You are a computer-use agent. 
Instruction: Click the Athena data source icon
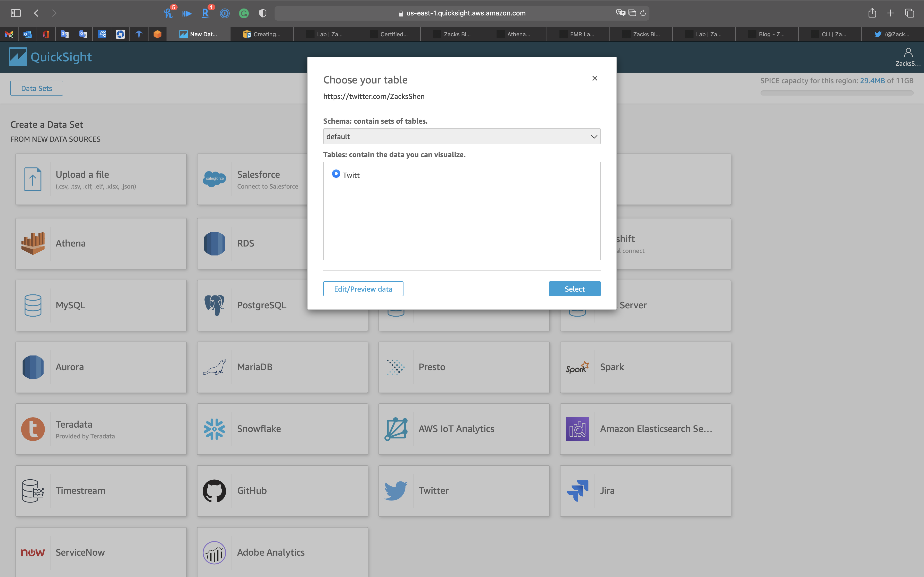33,243
